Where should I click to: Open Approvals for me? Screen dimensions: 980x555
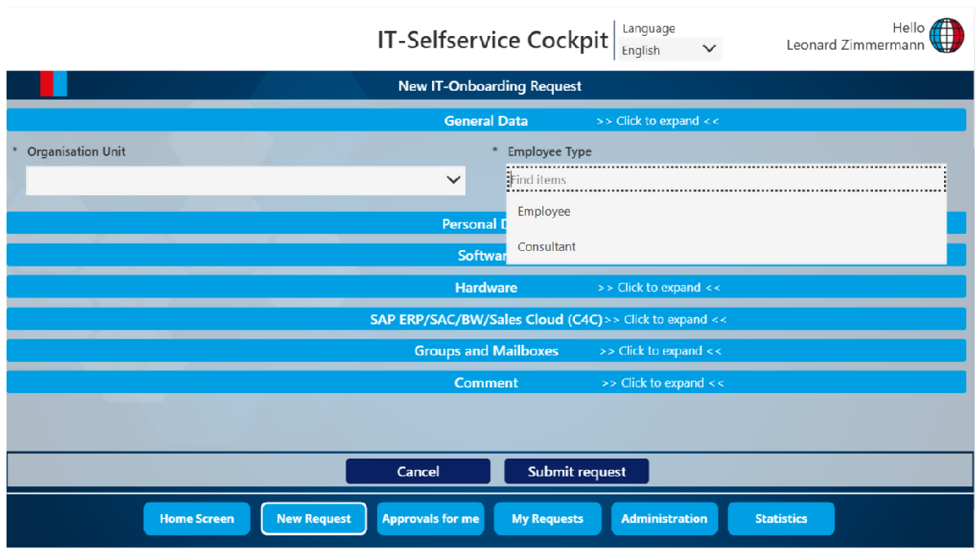(x=430, y=519)
